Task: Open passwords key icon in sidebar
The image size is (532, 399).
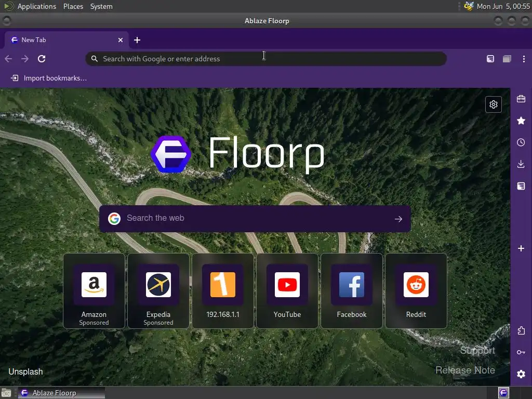Action: [x=521, y=352]
